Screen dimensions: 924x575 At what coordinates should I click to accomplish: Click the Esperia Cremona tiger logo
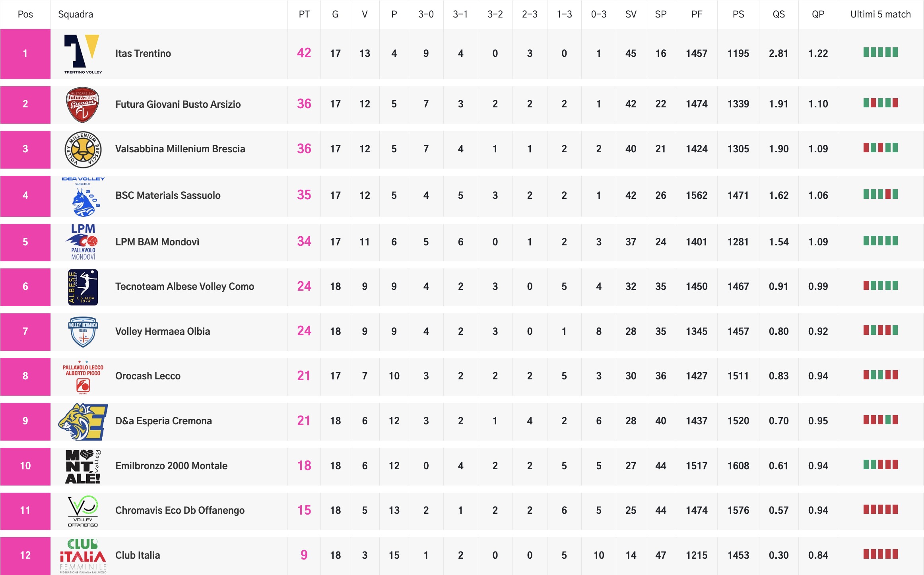click(83, 422)
